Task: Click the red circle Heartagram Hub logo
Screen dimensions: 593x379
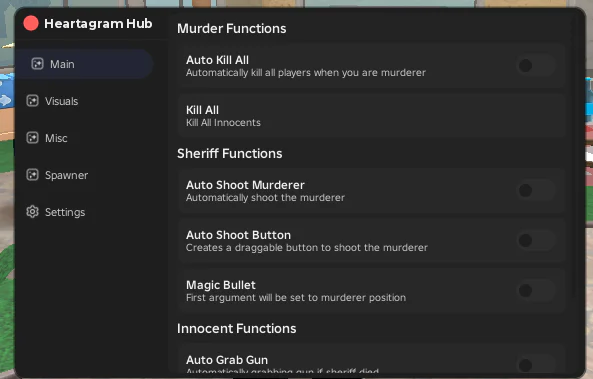Action: (x=31, y=23)
